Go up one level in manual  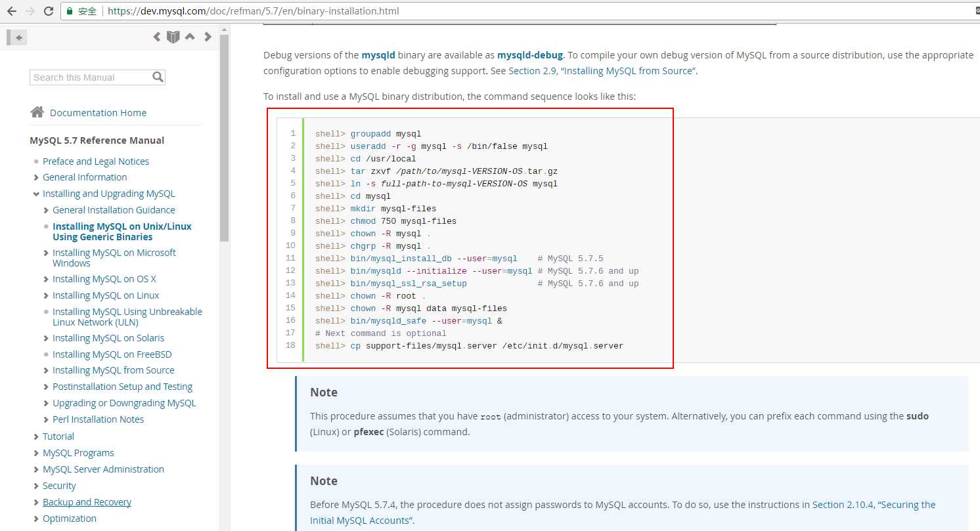(x=190, y=37)
